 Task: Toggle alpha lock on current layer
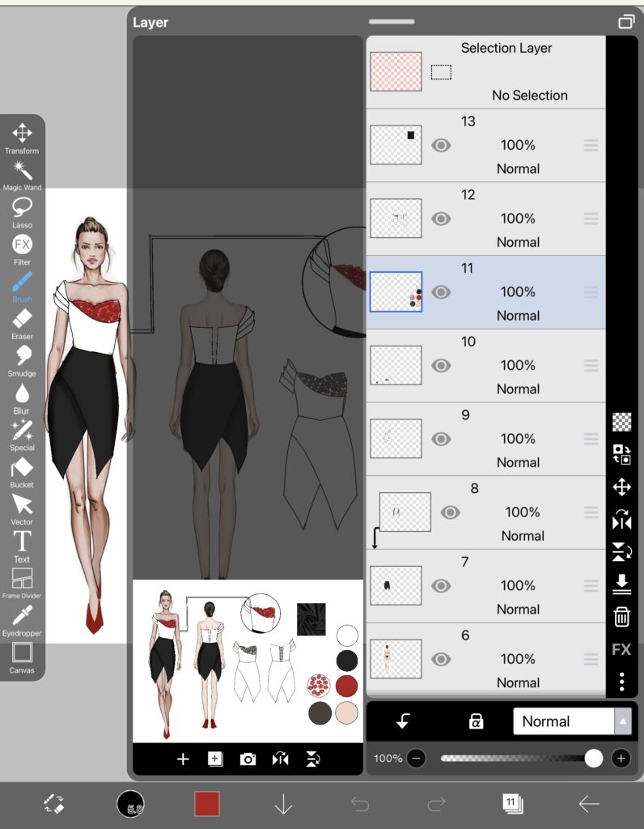click(477, 721)
